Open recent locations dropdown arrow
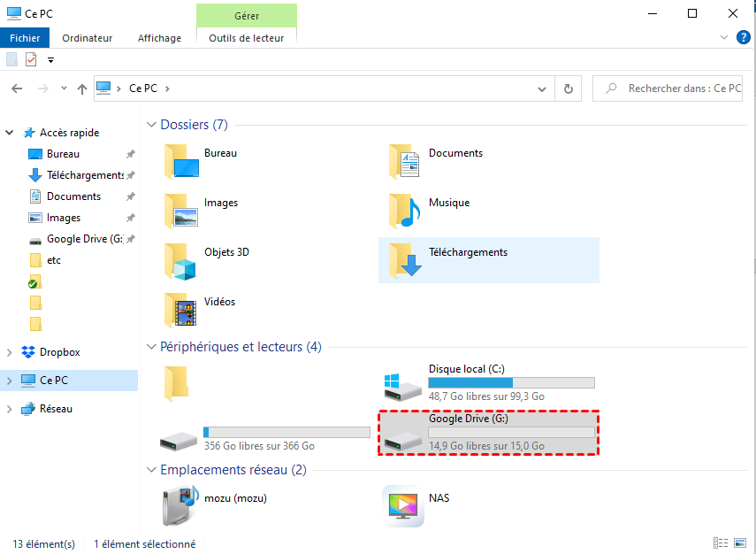The width and height of the screenshot is (756, 554). coord(64,88)
